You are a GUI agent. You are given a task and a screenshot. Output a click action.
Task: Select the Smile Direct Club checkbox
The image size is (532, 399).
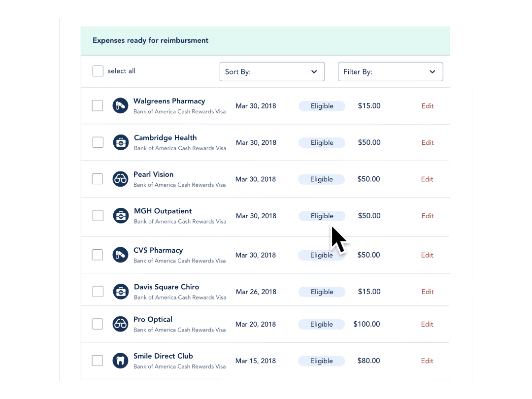[98, 361]
